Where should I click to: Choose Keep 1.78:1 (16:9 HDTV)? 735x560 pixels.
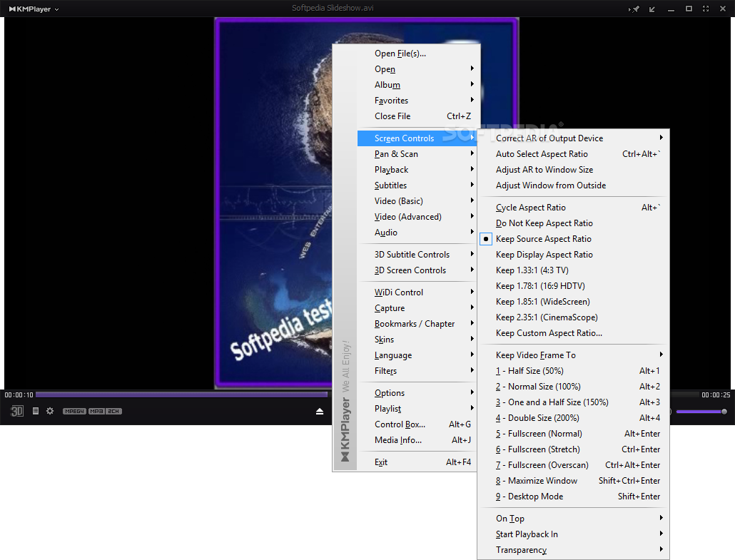pyautogui.click(x=573, y=286)
